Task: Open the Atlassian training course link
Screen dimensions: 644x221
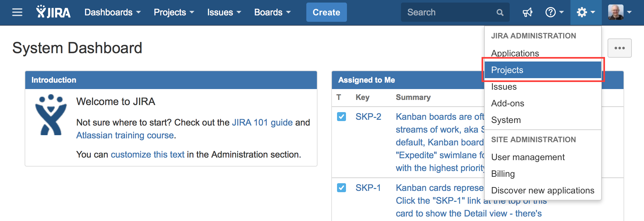Action: coord(125,135)
